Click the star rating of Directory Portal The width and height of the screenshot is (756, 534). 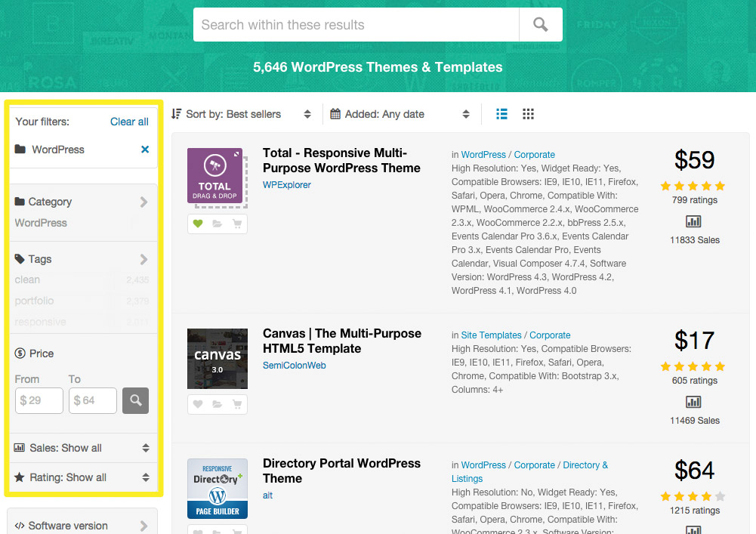693,496
